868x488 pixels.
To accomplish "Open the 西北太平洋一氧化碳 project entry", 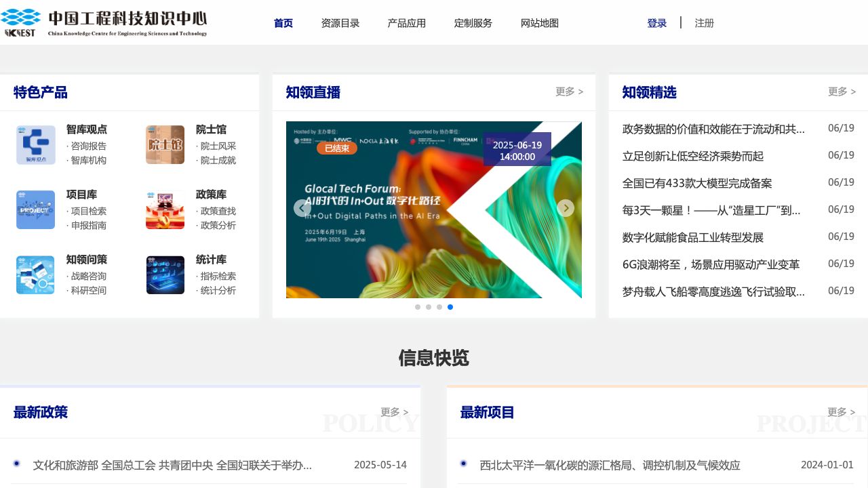I will pyautogui.click(x=610, y=465).
